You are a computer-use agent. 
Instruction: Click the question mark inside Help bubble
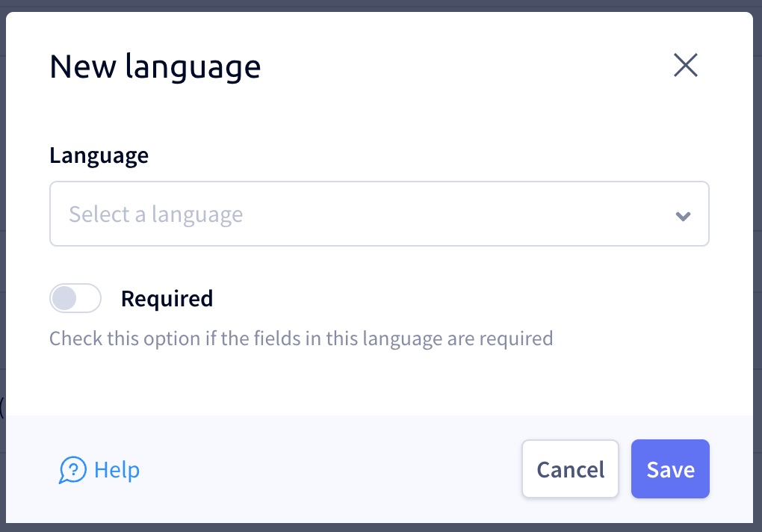[x=73, y=468]
